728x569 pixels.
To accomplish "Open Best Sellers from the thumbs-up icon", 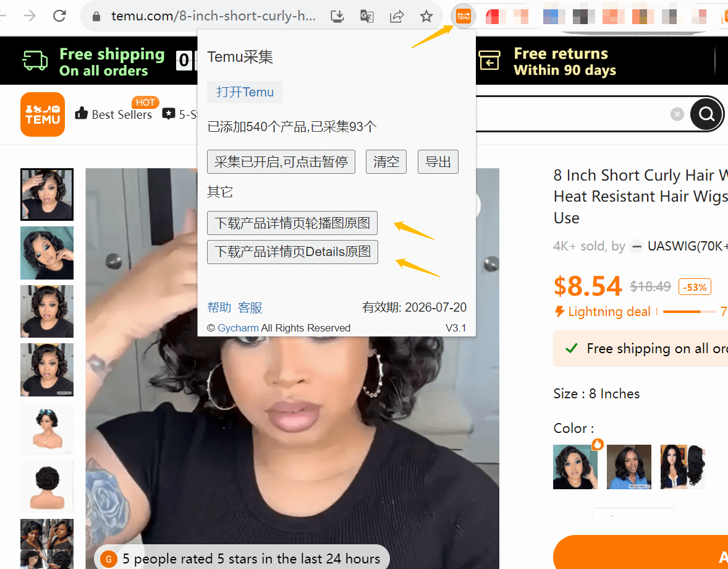I will 81,113.
